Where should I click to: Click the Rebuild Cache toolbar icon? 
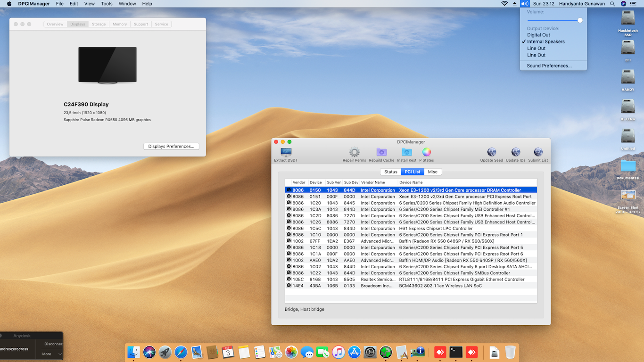[x=381, y=152]
